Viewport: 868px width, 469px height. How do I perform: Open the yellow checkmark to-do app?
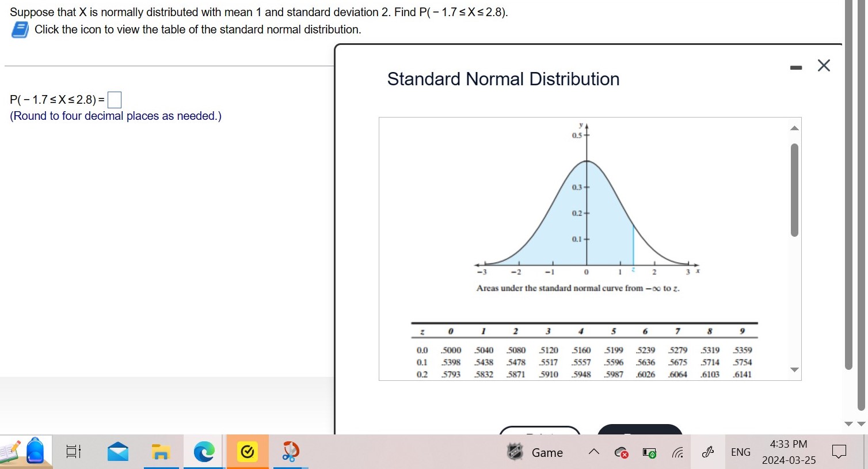pyautogui.click(x=248, y=452)
